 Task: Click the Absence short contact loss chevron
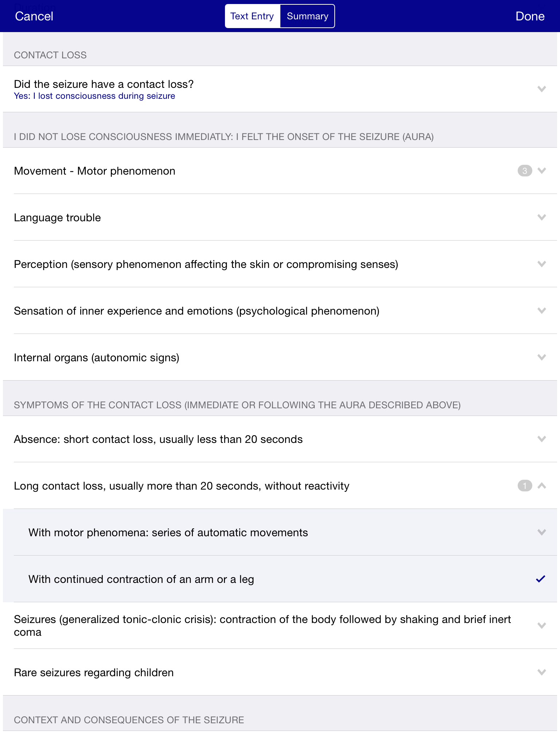(541, 439)
